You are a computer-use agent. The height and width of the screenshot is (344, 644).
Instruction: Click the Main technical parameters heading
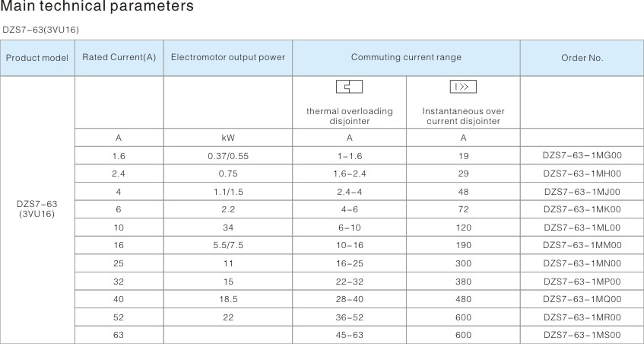pyautogui.click(x=97, y=7)
